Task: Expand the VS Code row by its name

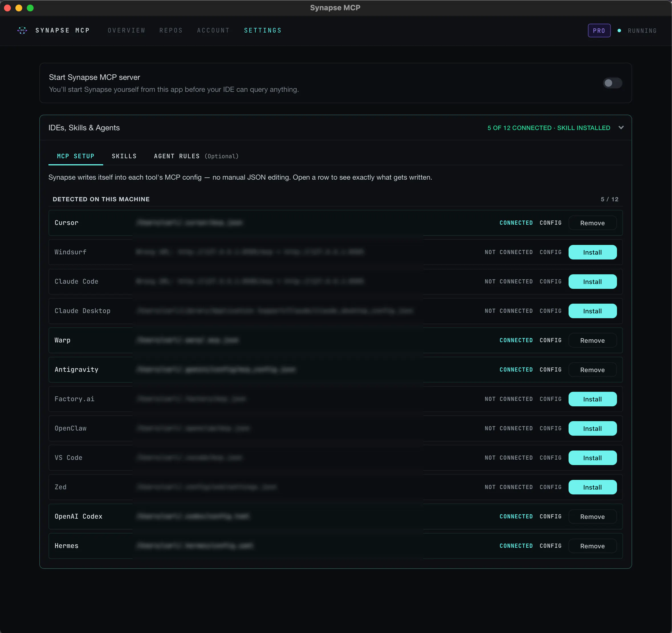Action: (x=69, y=458)
